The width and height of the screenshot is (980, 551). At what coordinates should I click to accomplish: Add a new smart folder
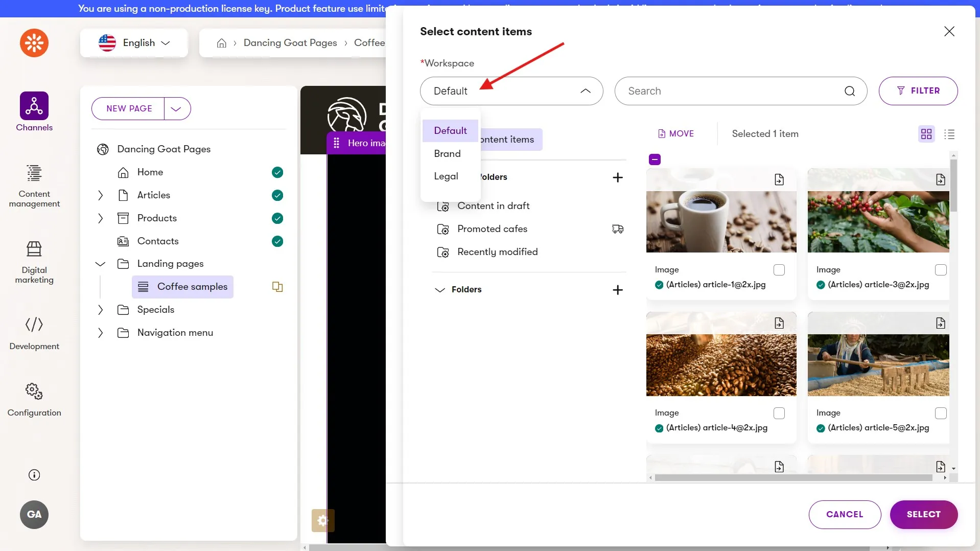(618, 177)
